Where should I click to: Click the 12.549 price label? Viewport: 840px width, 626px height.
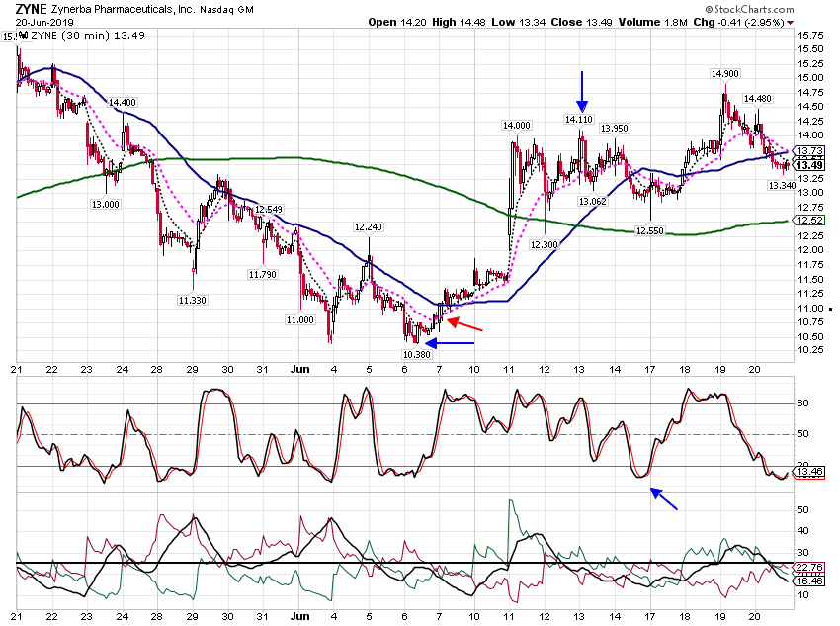[x=269, y=209]
